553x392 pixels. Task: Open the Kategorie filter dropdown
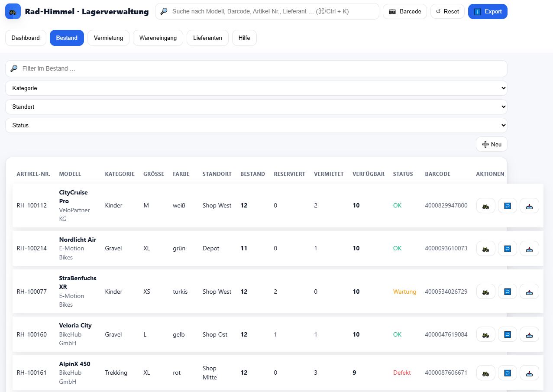tap(256, 88)
